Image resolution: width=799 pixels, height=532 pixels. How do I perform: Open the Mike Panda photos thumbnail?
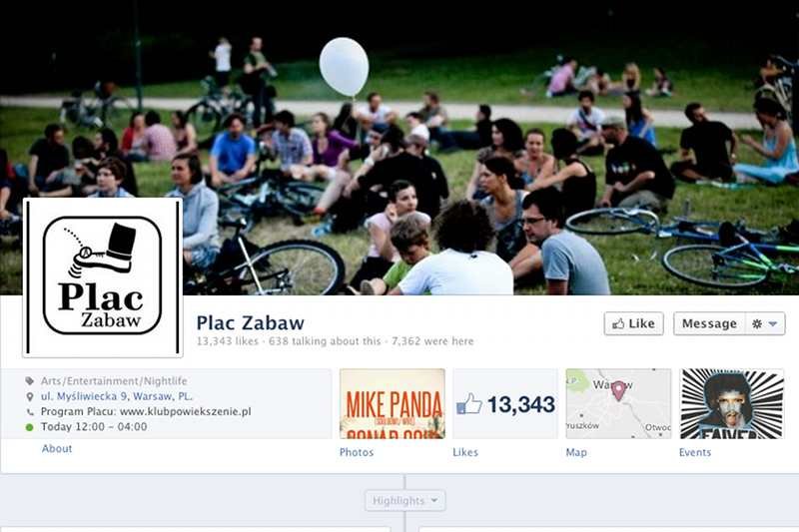tap(393, 403)
